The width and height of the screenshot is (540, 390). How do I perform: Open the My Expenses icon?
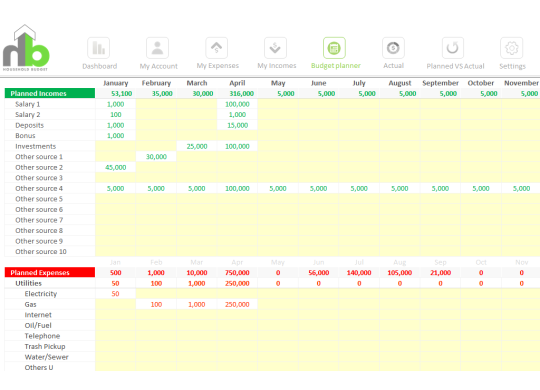tap(217, 48)
